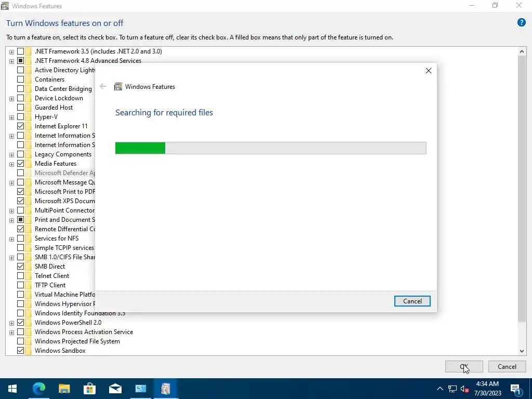Expand Print and Document Services node
This screenshot has height=399, width=532.
pyautogui.click(x=11, y=220)
